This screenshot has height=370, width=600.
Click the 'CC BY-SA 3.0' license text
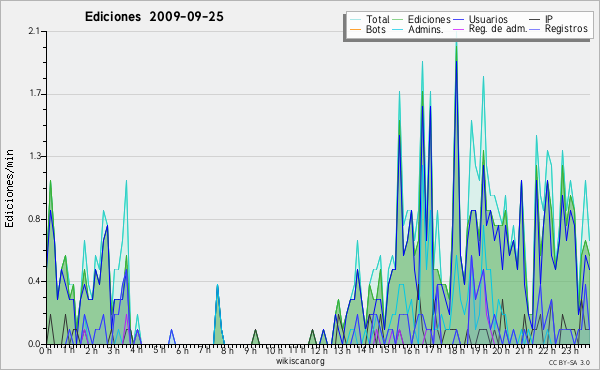point(569,362)
